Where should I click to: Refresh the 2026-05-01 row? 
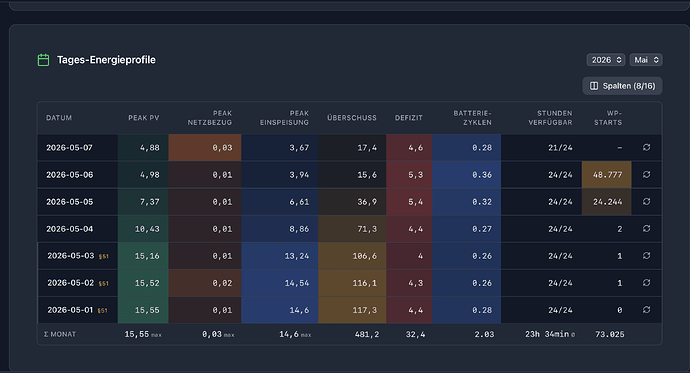point(646,310)
